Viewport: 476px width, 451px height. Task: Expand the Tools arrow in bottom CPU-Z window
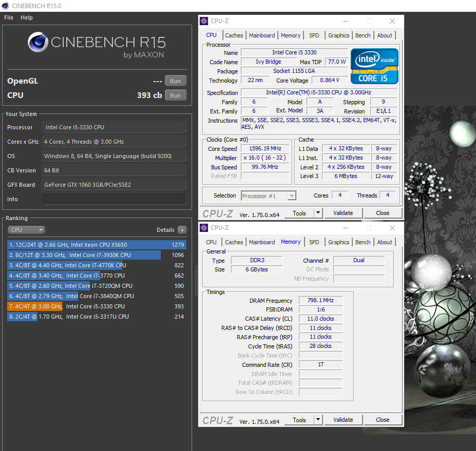(318, 420)
